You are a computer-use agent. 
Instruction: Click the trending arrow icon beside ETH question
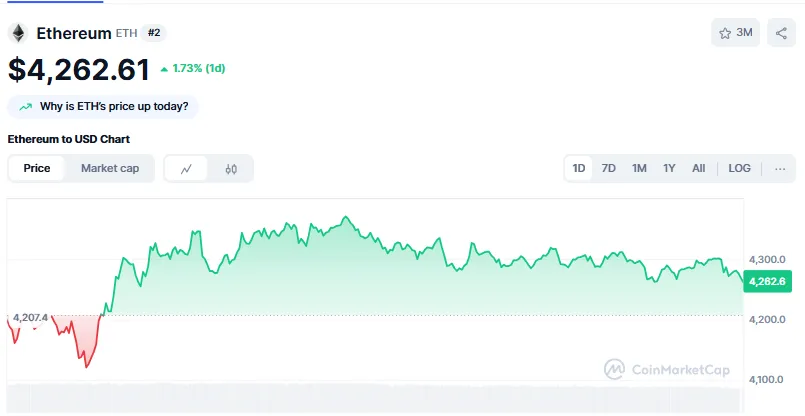tap(24, 106)
